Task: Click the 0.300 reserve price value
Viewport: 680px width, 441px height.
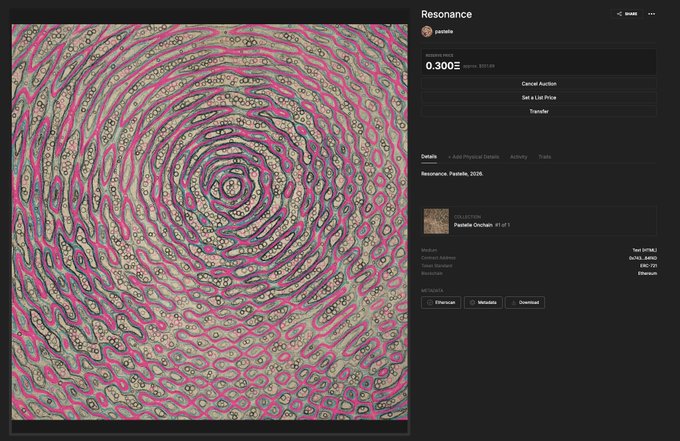Action: point(443,66)
